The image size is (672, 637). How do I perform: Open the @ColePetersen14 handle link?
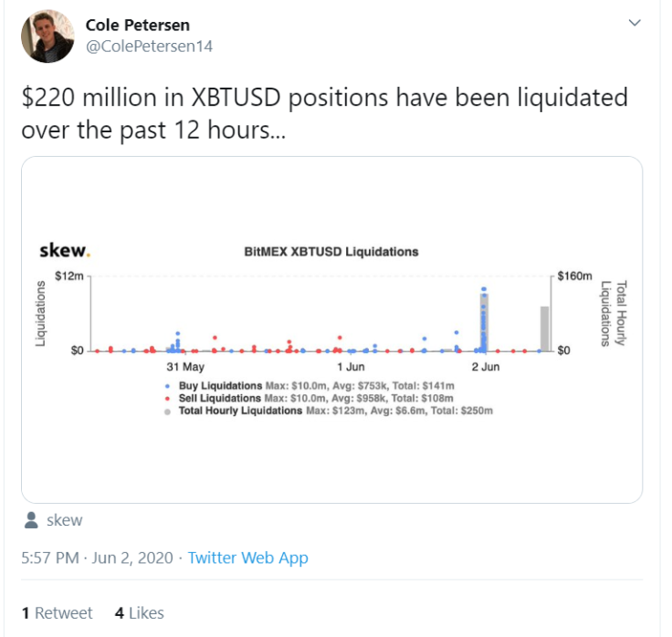(x=149, y=47)
